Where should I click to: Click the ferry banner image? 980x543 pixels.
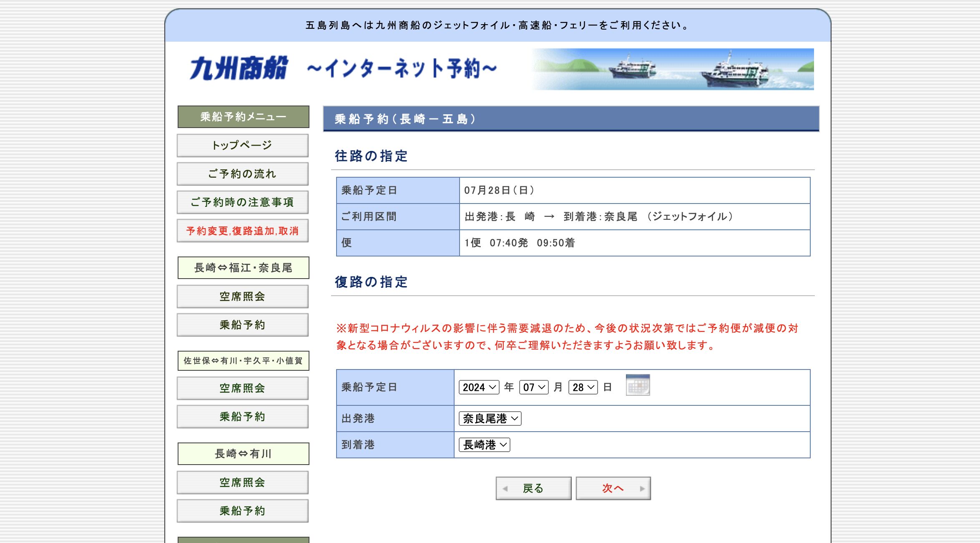click(x=672, y=69)
